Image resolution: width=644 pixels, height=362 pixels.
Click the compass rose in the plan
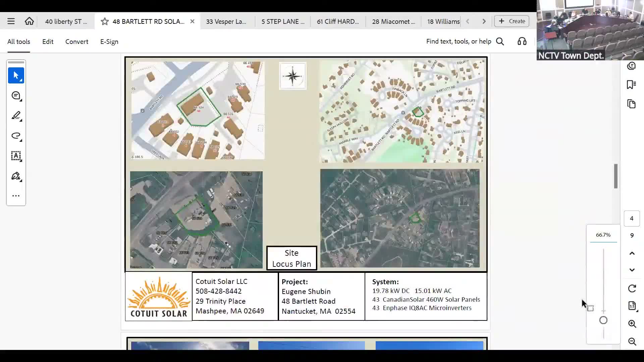(293, 76)
